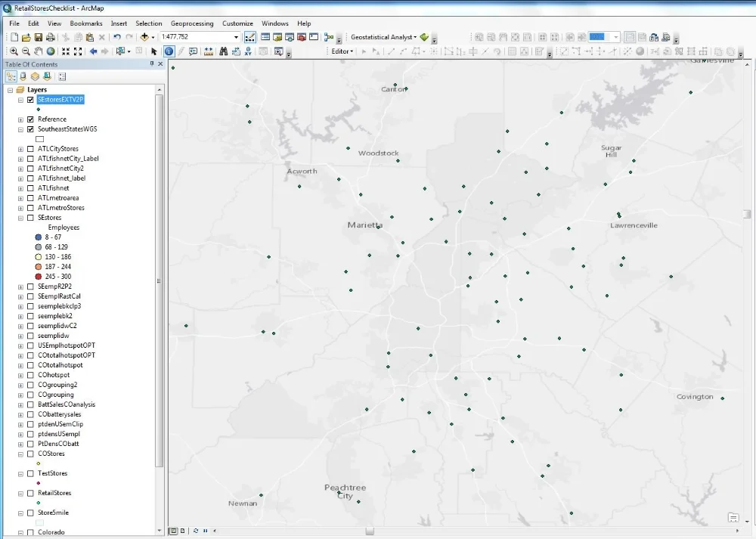The width and height of the screenshot is (756, 539).
Task: Open the Geoprocessing menu
Action: click(192, 23)
